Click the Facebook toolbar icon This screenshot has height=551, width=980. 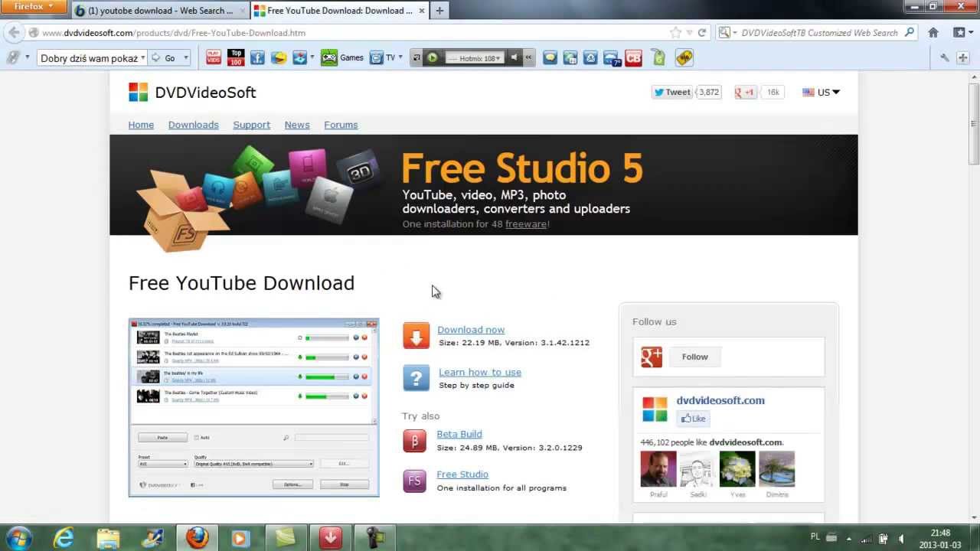257,57
